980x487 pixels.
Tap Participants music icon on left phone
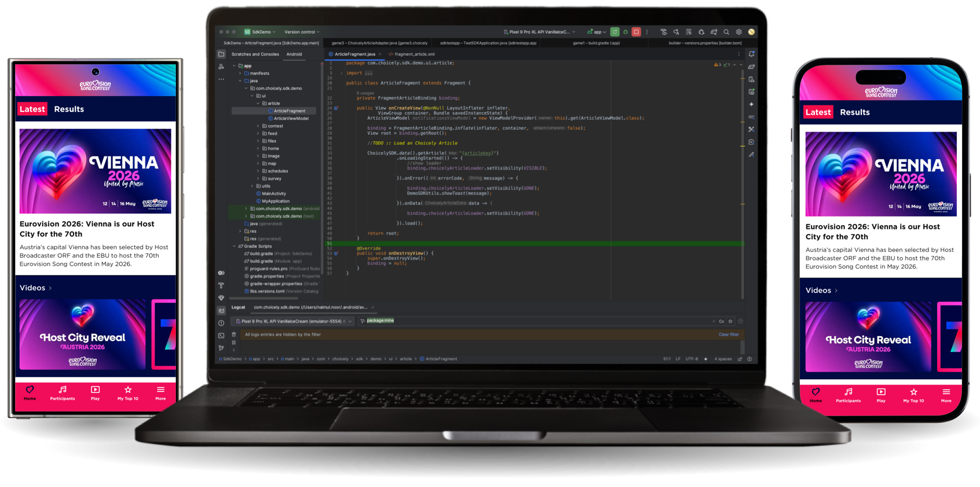(63, 390)
